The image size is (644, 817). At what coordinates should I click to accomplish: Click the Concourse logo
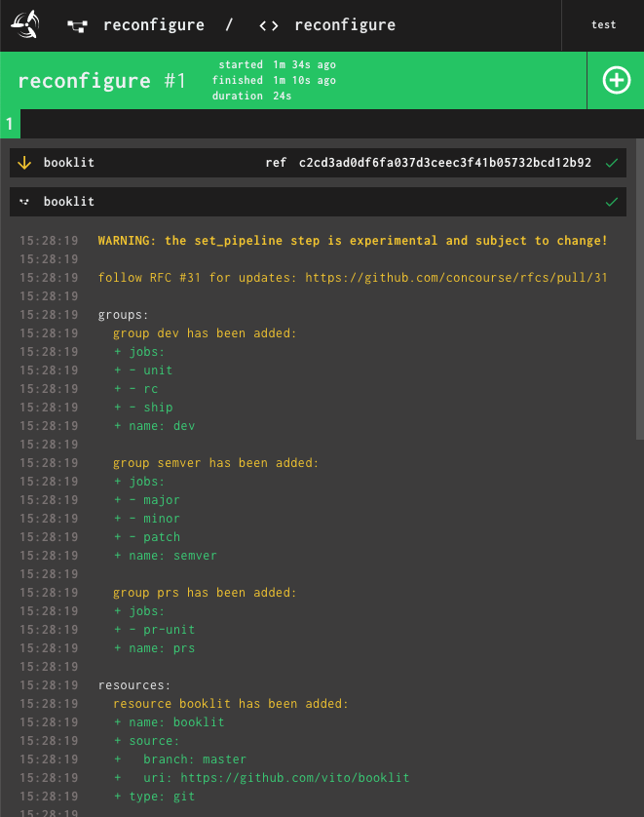(24, 24)
